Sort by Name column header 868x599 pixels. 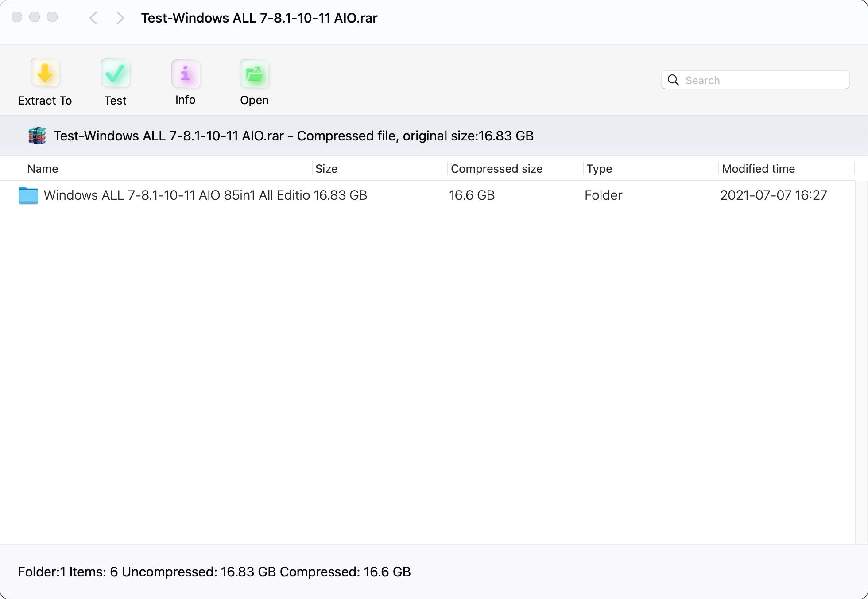43,169
